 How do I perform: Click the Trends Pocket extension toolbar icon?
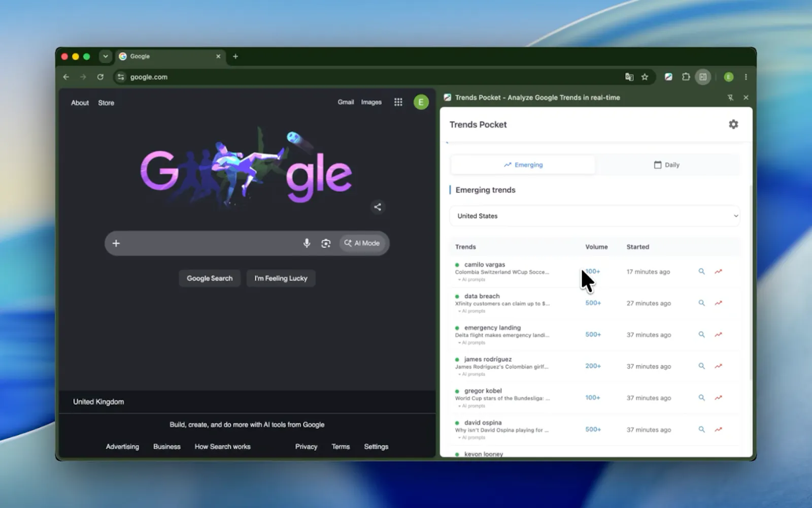[668, 77]
